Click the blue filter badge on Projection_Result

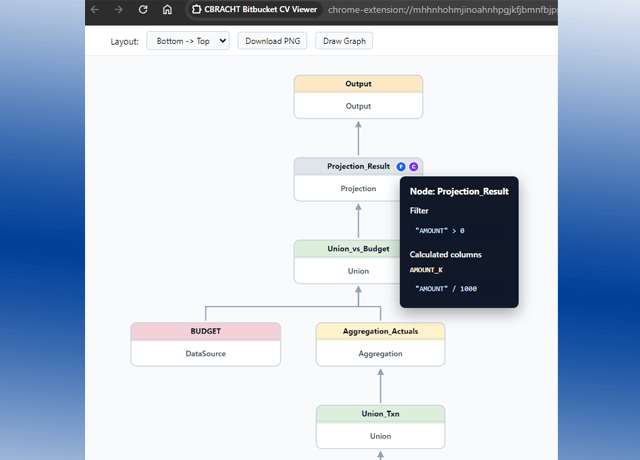point(401,167)
